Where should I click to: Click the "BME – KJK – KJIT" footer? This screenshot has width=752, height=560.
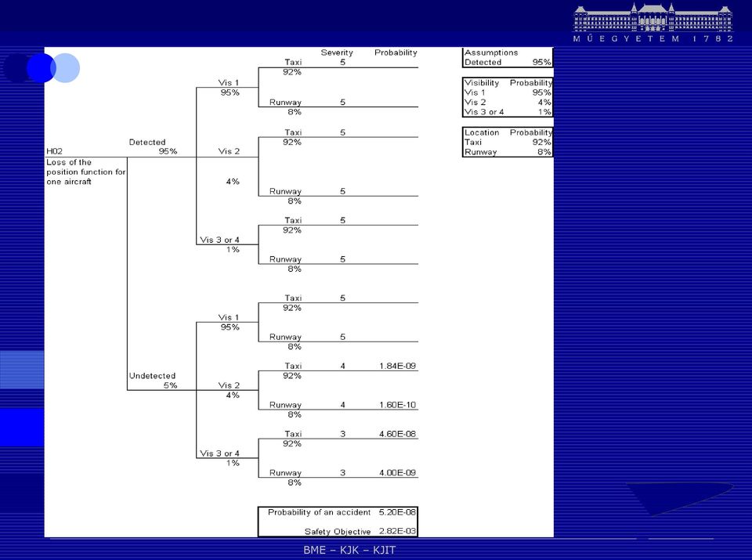[349, 551]
